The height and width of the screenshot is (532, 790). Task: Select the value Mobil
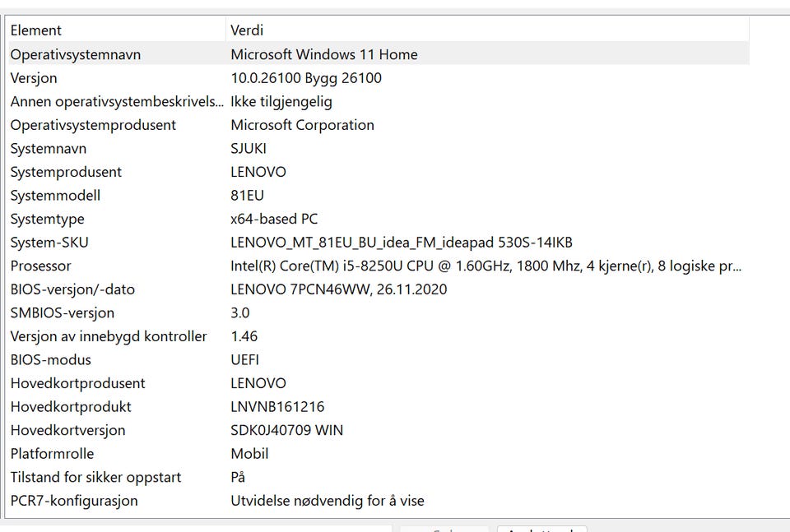[249, 454]
